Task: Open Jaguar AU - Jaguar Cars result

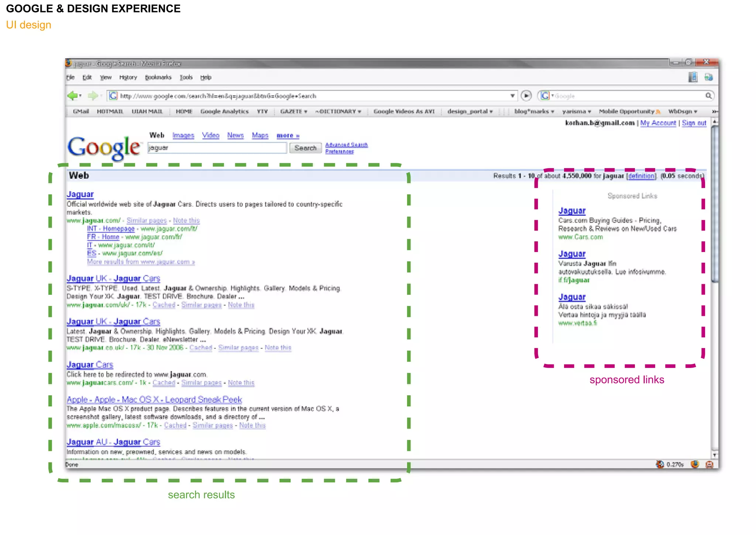Action: pyautogui.click(x=113, y=442)
